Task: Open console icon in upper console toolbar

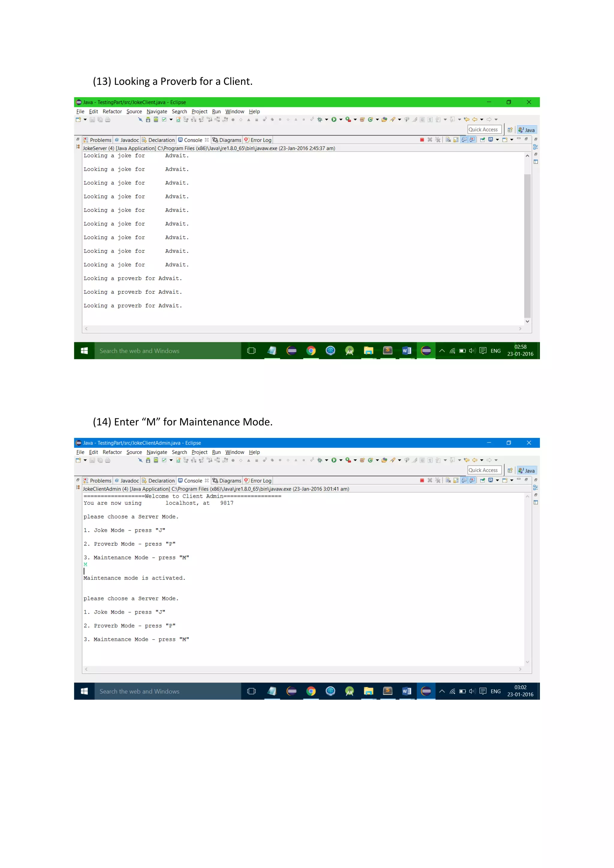Action: pyautogui.click(x=504, y=140)
